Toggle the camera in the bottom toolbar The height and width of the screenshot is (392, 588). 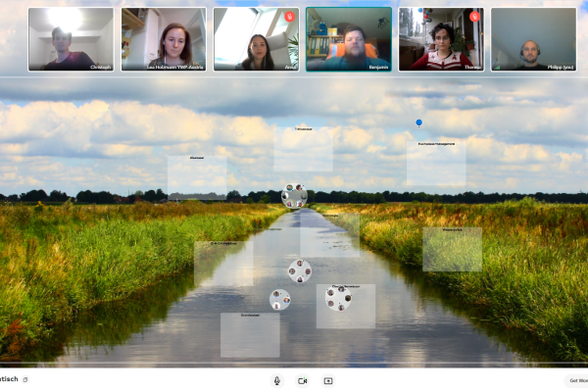pyautogui.click(x=303, y=380)
